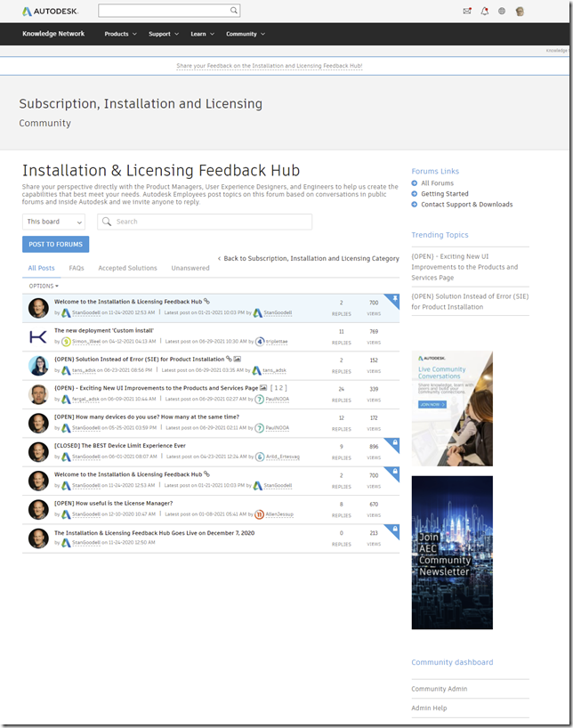Click the Live Community Conversations ad image
573x728 pixels.
(x=452, y=408)
